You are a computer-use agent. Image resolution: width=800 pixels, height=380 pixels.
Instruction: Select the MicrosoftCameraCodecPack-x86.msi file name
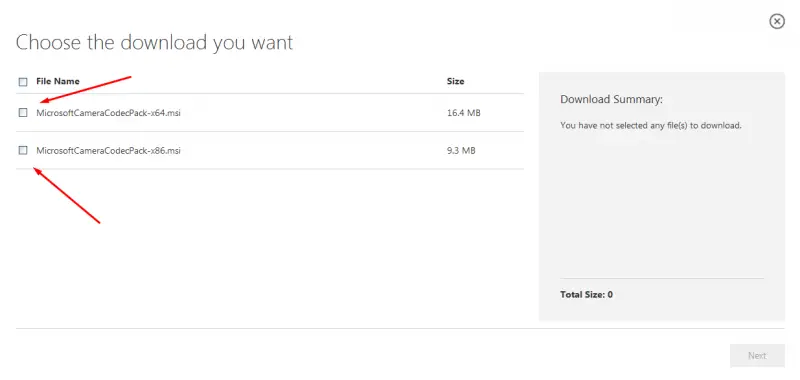pyautogui.click(x=108, y=150)
